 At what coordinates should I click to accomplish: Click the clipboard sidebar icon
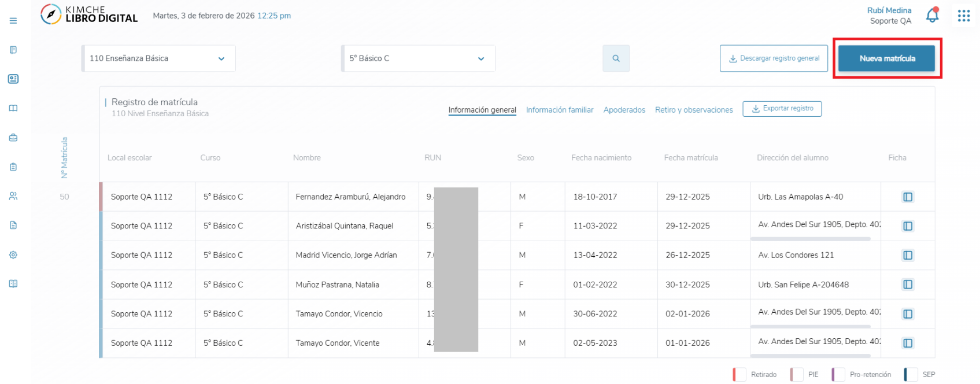tap(13, 167)
